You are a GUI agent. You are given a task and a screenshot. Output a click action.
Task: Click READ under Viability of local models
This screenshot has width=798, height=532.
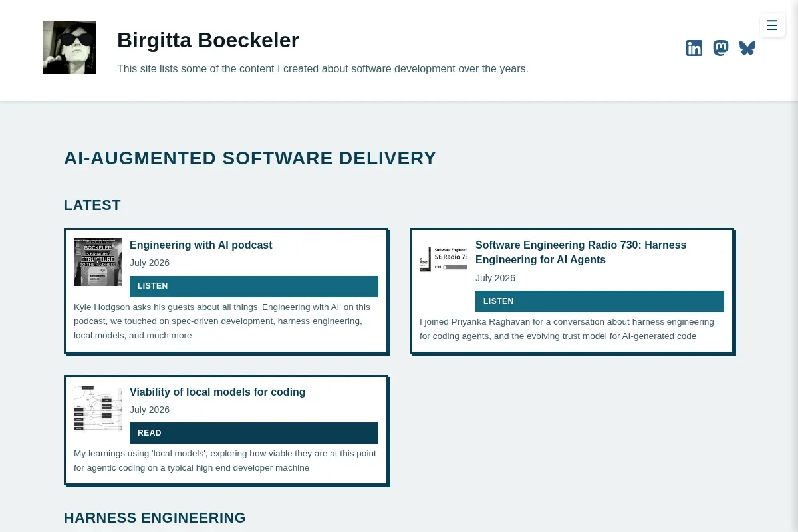(x=254, y=433)
